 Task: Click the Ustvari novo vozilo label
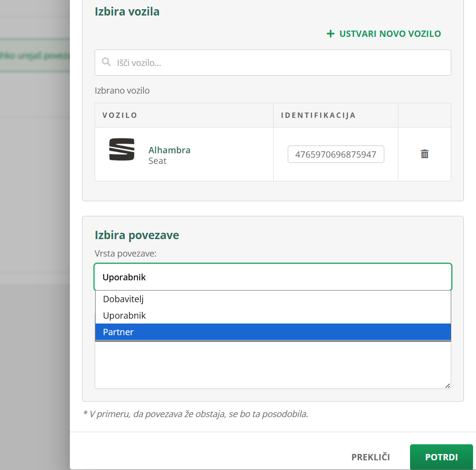pos(390,34)
